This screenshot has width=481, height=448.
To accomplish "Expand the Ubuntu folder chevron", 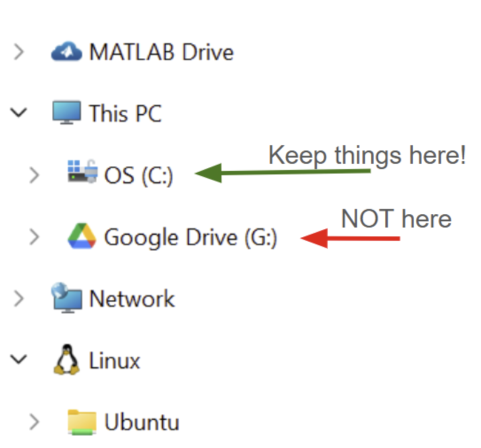I will click(x=34, y=422).
